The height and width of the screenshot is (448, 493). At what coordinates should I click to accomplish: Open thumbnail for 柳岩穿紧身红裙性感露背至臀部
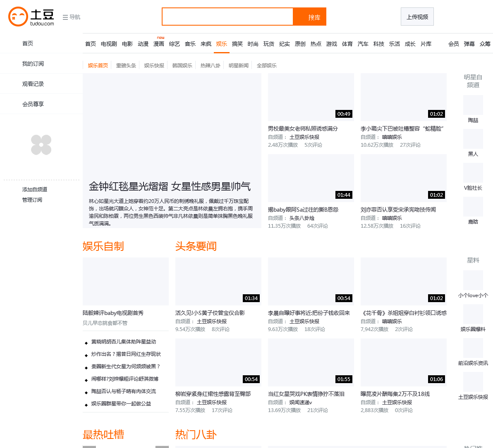pos(218,362)
